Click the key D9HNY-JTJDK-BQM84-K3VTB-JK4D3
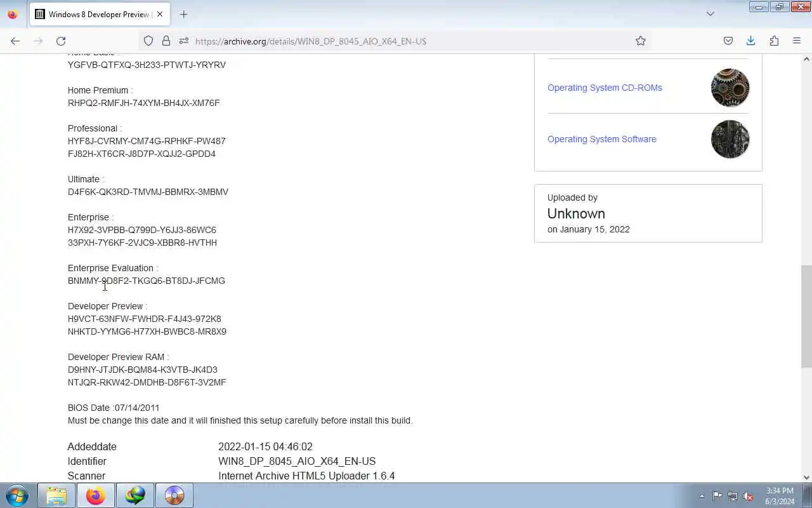 (143, 370)
